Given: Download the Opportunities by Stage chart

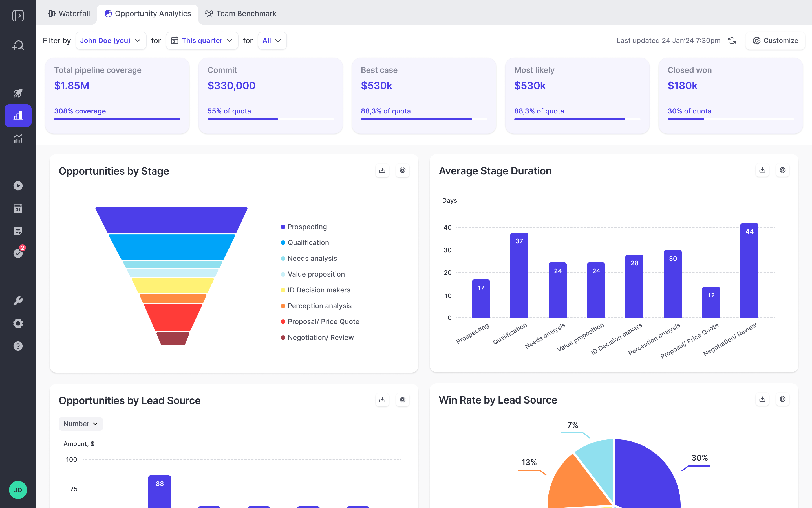Looking at the screenshot, I should (382, 170).
